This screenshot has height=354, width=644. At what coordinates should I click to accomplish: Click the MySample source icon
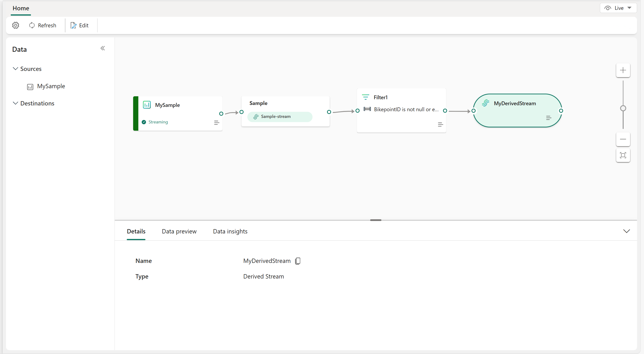click(x=30, y=86)
